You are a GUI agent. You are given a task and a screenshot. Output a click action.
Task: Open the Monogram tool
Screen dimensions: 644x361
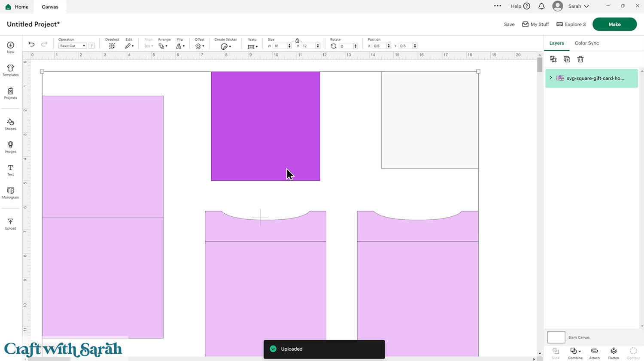point(10,192)
